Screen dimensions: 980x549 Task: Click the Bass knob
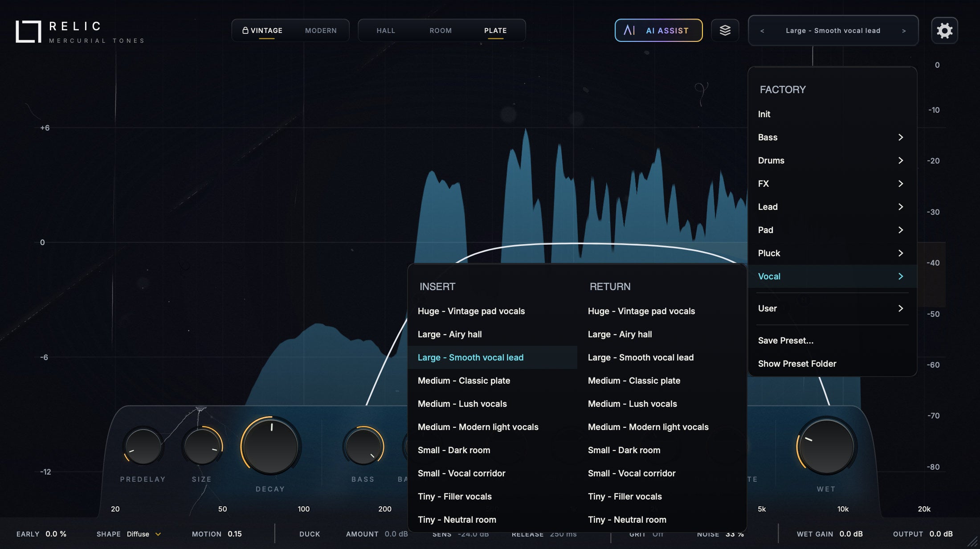click(x=363, y=446)
